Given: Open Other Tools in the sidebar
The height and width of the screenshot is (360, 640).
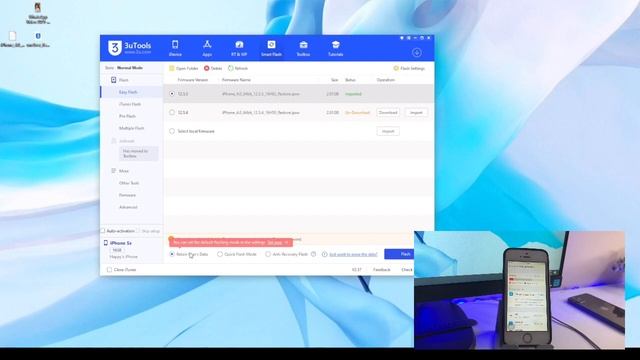Looking at the screenshot, I should (x=129, y=183).
